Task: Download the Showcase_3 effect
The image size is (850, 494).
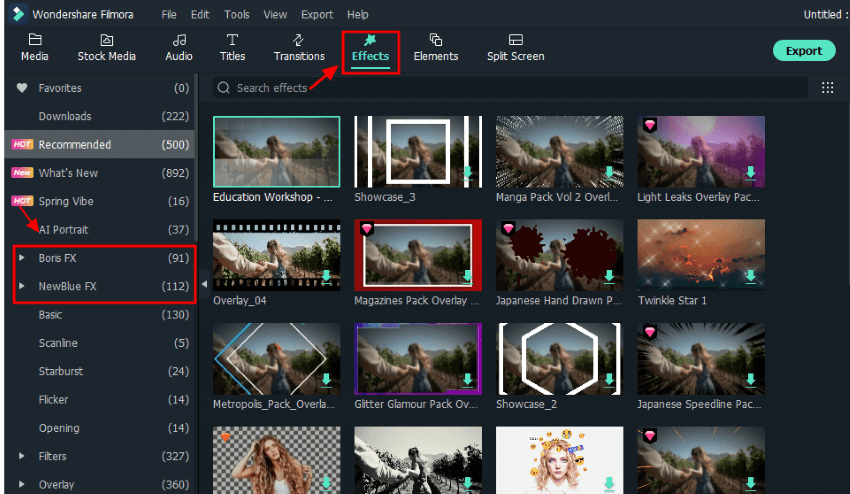Action: [x=468, y=173]
